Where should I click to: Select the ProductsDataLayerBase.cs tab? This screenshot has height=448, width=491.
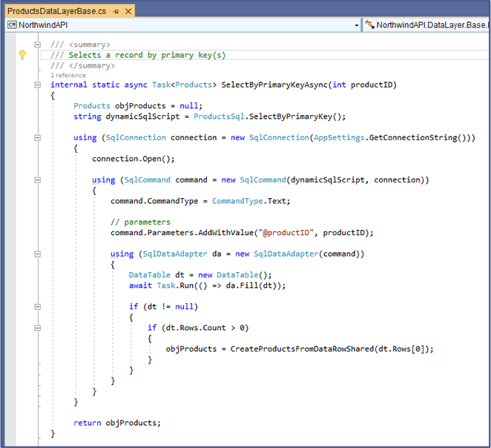tap(56, 12)
